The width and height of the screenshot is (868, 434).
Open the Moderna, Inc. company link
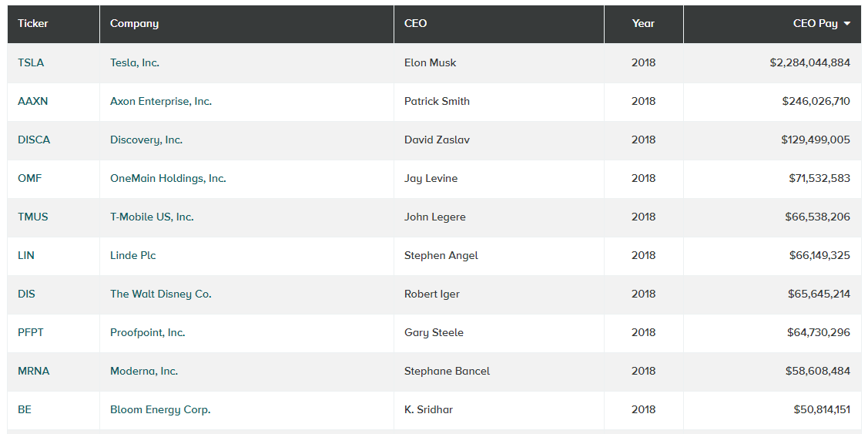144,371
